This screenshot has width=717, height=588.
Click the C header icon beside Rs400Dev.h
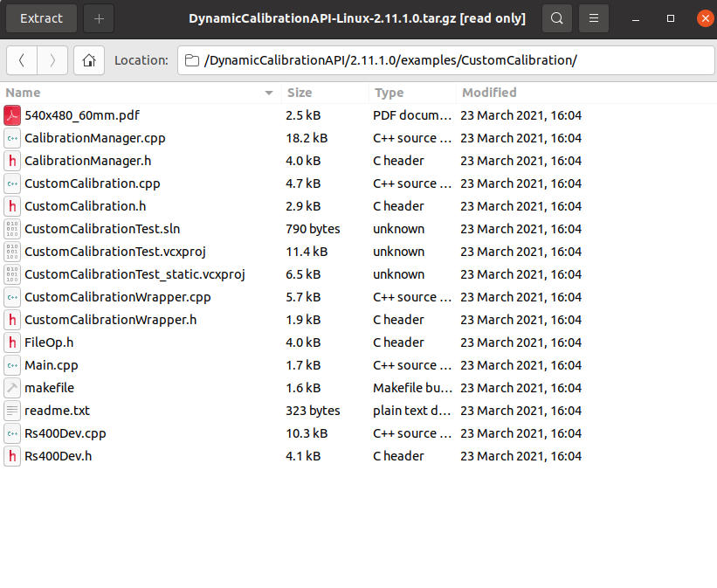[12, 455]
